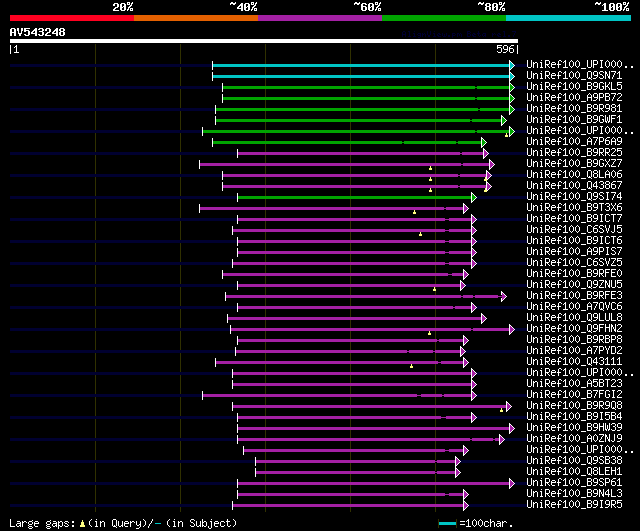This screenshot has width=640, height=531.
Task: Open hit UniRef100_Q9SN71
Action: [x=574, y=76]
